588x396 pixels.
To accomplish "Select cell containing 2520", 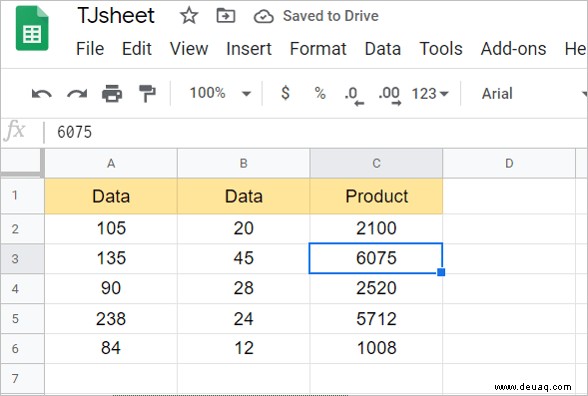I will click(x=376, y=289).
